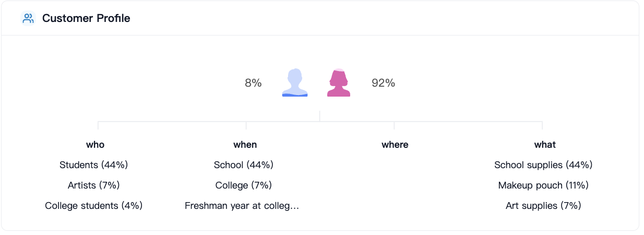Click Students (44%) entry
The width and height of the screenshot is (644, 235).
94,165
